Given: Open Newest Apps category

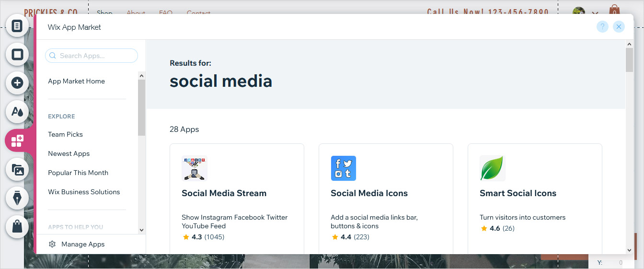Looking at the screenshot, I should [x=69, y=153].
